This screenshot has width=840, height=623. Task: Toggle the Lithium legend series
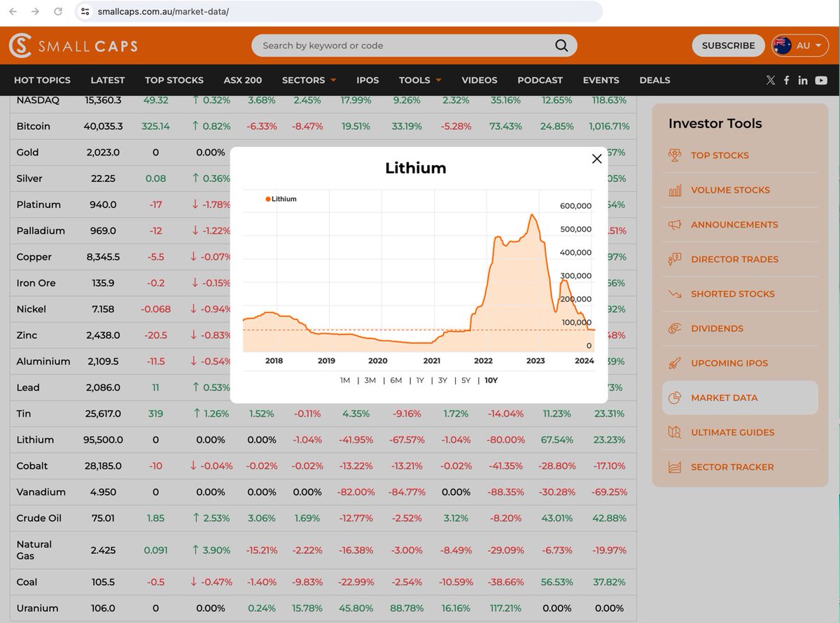[x=281, y=199]
